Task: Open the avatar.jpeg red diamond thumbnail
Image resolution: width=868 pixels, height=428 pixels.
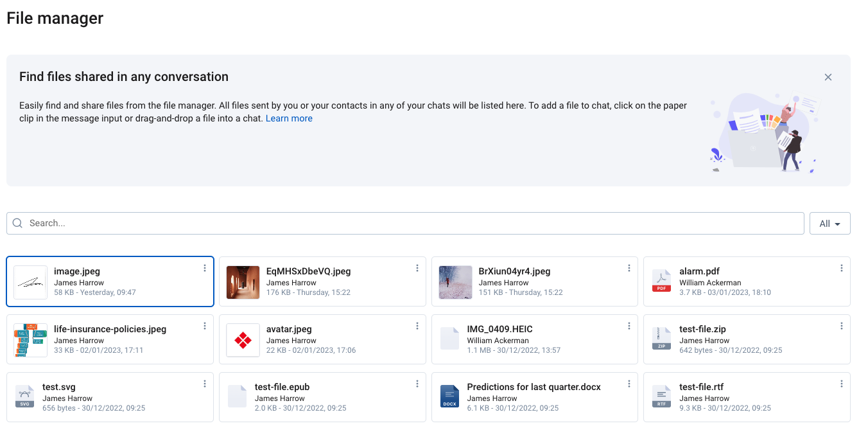Action: (243, 341)
